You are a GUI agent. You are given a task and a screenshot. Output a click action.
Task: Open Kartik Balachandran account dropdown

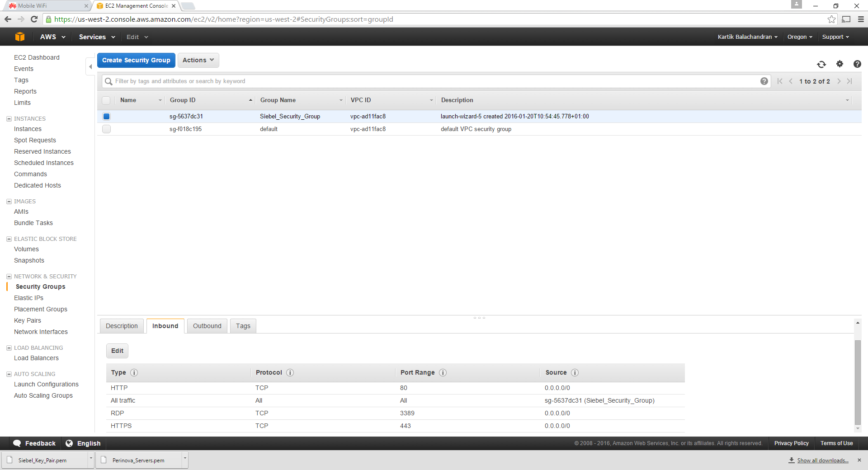(x=747, y=37)
